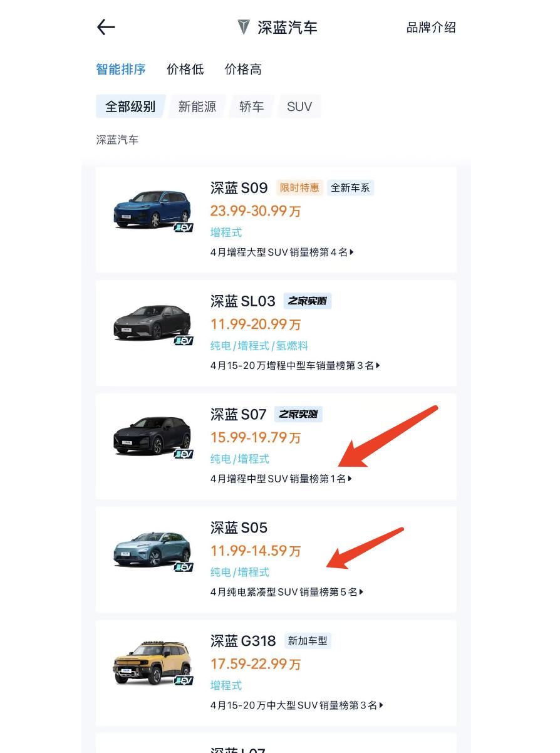This screenshot has height=753, width=560.
Task: Select the 全部级别 filter chip
Action: [x=130, y=106]
